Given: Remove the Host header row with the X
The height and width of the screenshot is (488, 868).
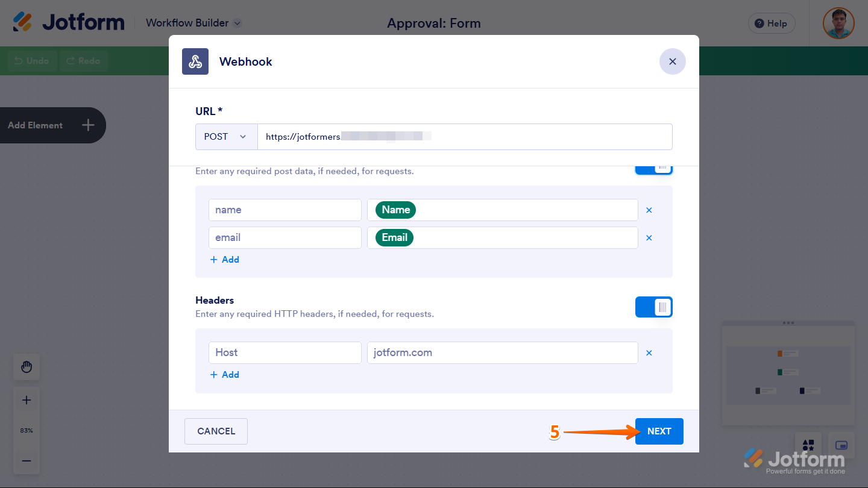Looking at the screenshot, I should [649, 352].
